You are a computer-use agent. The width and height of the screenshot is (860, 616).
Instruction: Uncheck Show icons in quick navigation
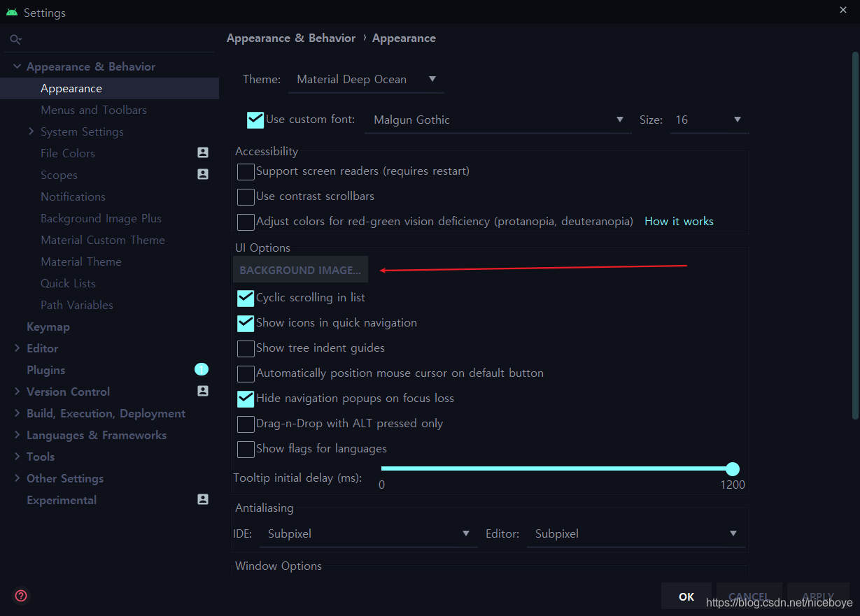[246, 323]
